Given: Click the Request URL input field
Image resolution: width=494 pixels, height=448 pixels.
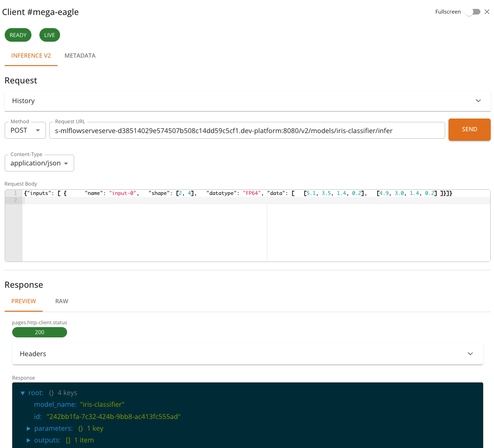Looking at the screenshot, I should point(247,131).
